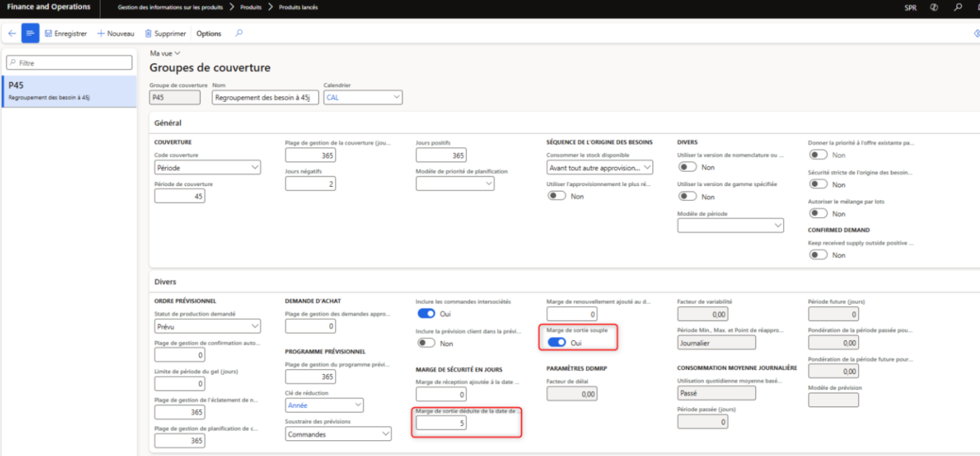
Task: Open the toolbar search magnifier
Action: [239, 33]
